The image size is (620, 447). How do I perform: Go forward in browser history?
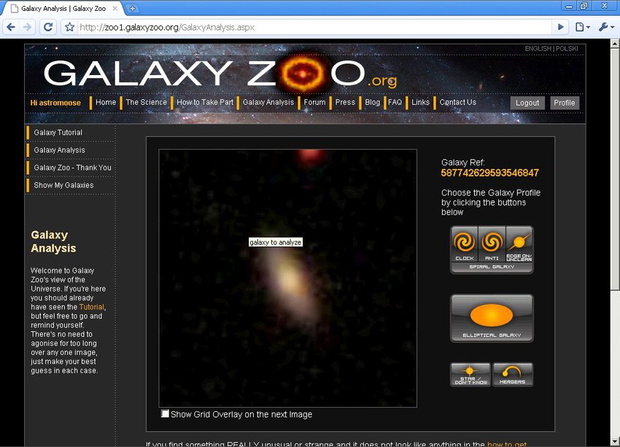(27, 27)
